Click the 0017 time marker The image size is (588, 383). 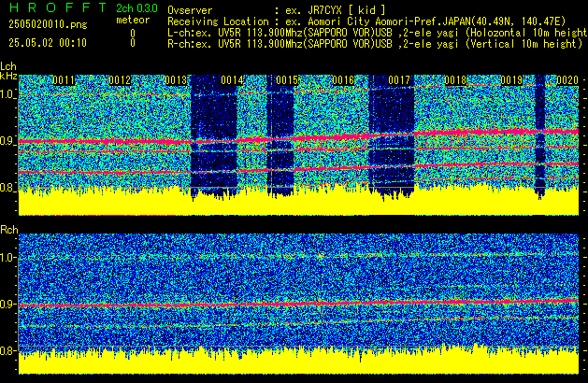coord(399,80)
